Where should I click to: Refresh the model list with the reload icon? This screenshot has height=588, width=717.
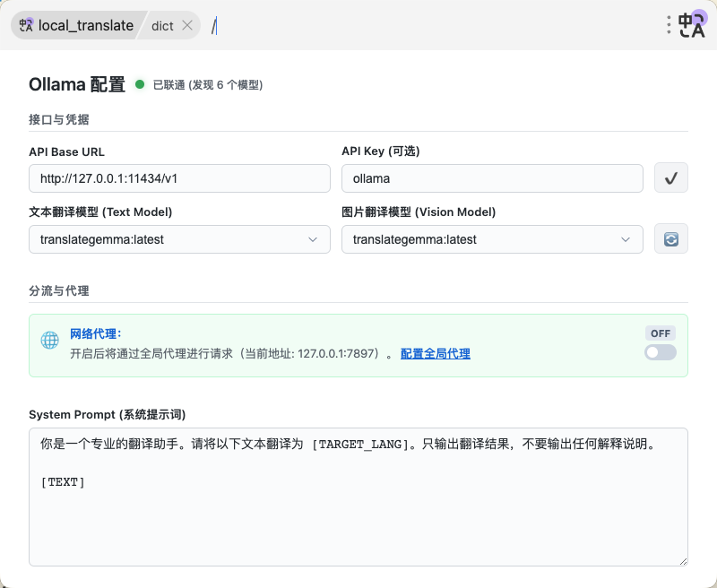tap(670, 239)
